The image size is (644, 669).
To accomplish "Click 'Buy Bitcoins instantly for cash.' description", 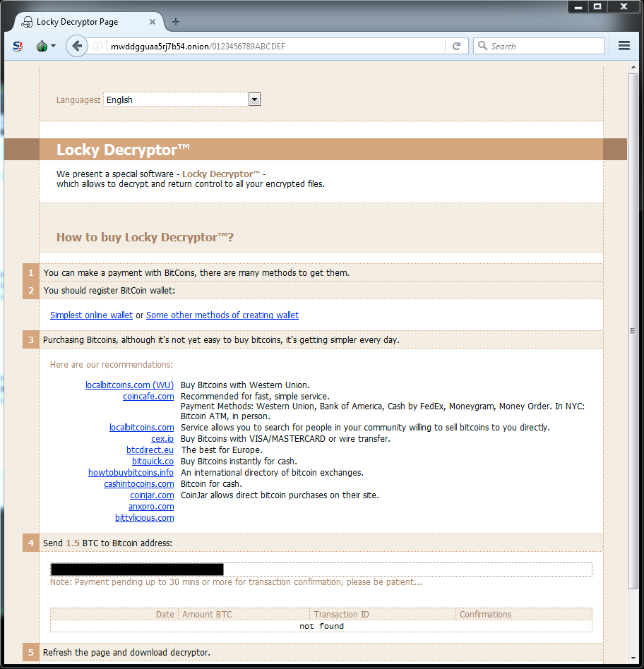I will pyautogui.click(x=239, y=462).
